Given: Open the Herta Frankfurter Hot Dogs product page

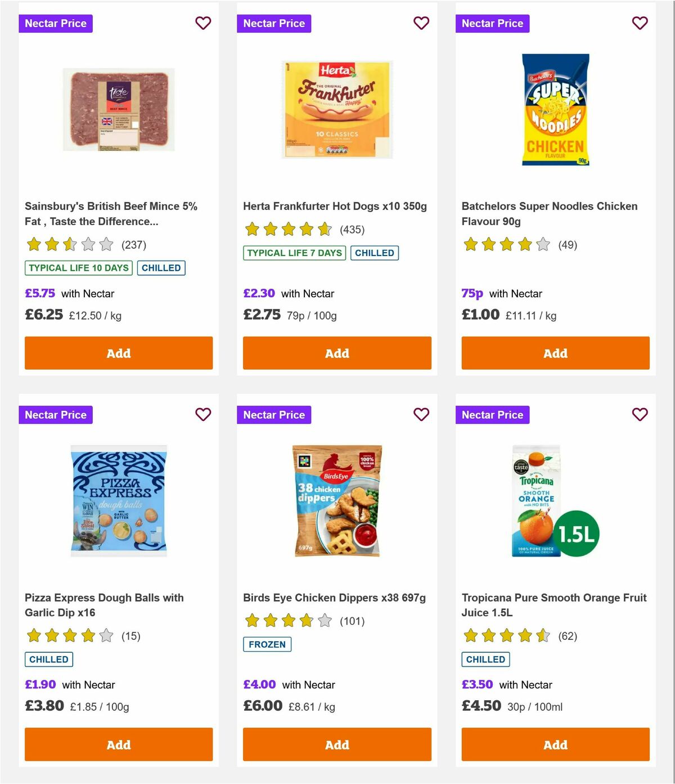Looking at the screenshot, I should click(x=335, y=206).
